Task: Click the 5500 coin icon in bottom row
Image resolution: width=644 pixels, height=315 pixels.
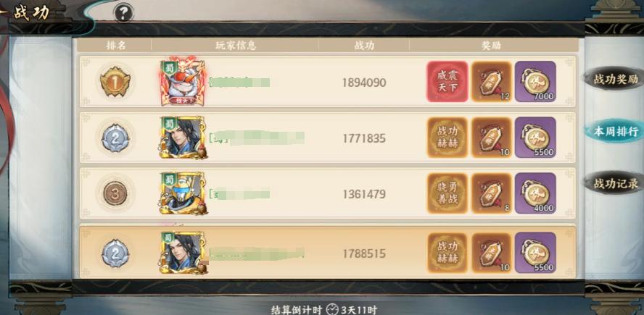Action: click(535, 253)
